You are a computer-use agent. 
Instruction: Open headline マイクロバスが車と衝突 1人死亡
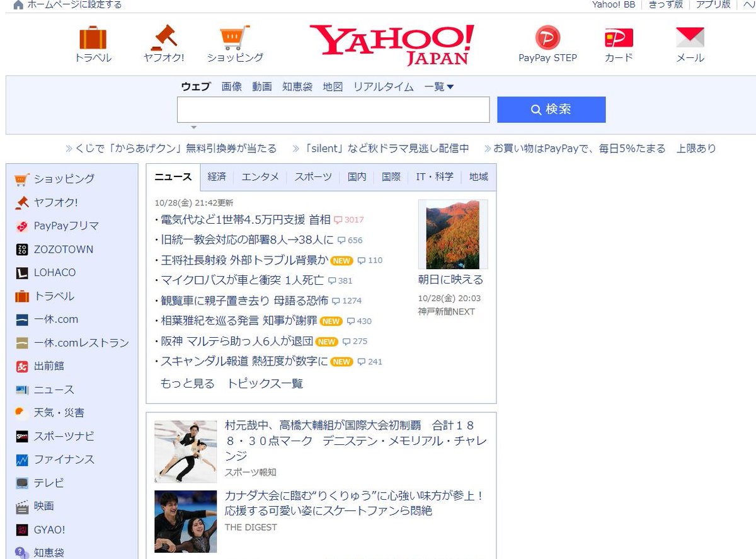click(x=242, y=280)
